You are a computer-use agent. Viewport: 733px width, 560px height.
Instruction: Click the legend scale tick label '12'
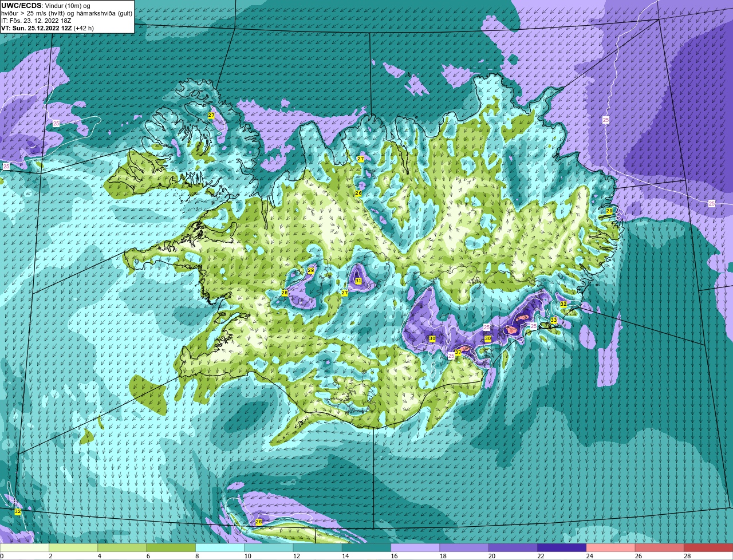296,556
